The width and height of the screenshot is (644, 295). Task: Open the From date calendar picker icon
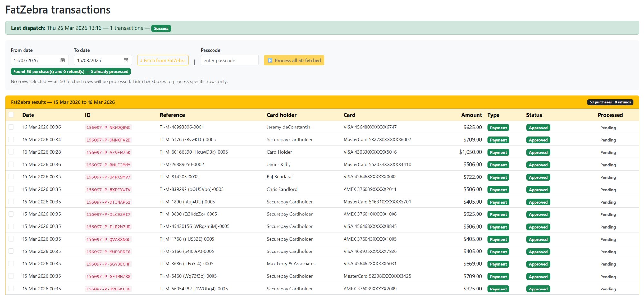[x=62, y=60]
